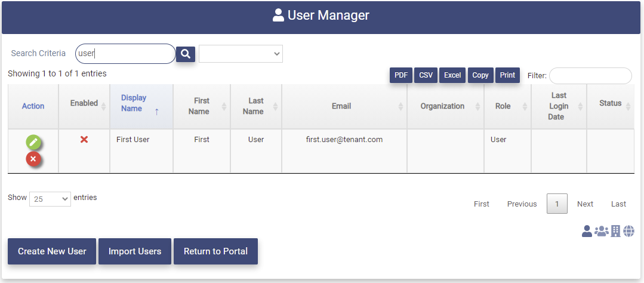
Task: Click the Print button
Action: coord(508,75)
